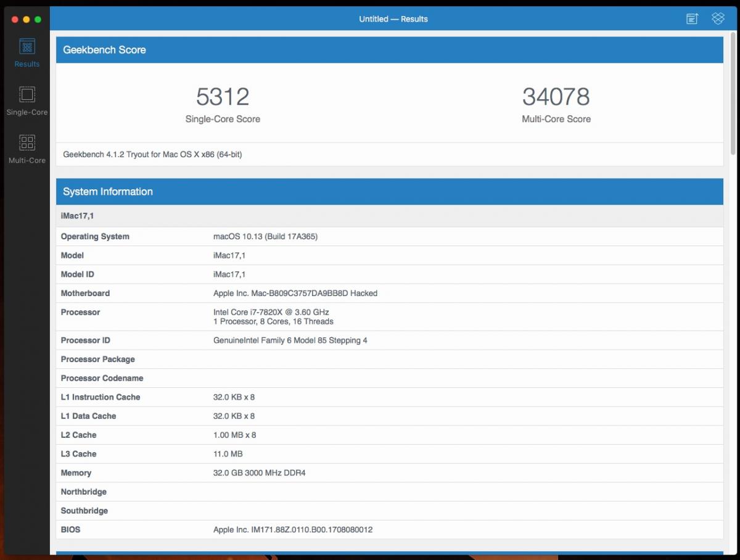Click the System Information section header
This screenshot has height=560, width=740.
tap(390, 192)
